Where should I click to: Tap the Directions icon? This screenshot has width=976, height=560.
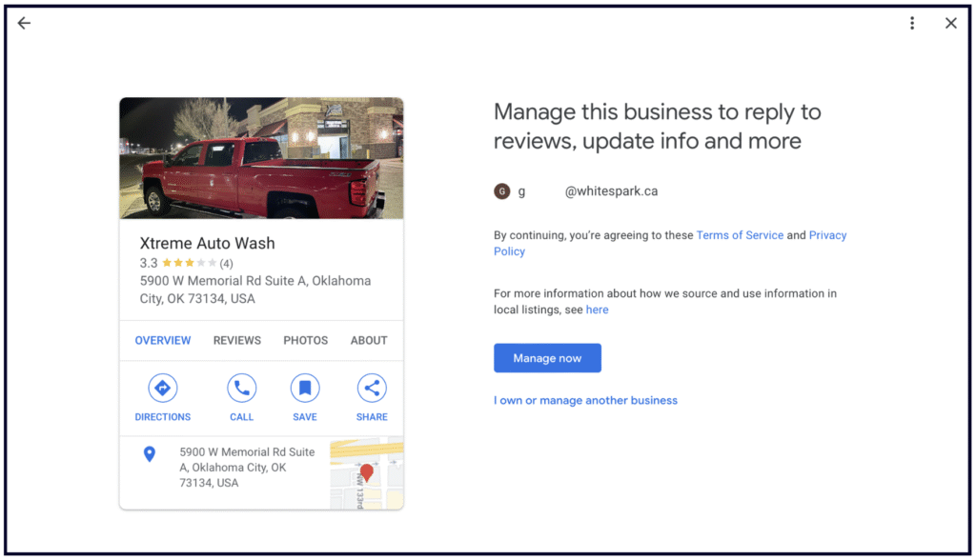coord(162,389)
